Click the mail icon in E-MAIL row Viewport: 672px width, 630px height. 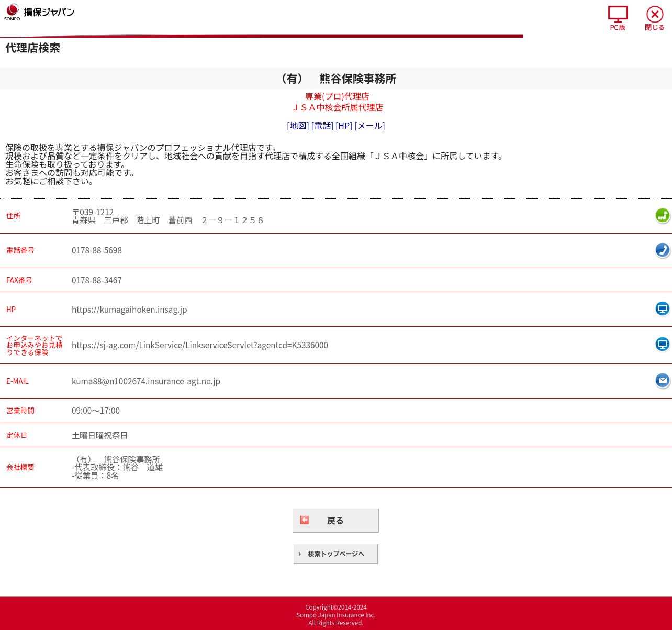[663, 380]
